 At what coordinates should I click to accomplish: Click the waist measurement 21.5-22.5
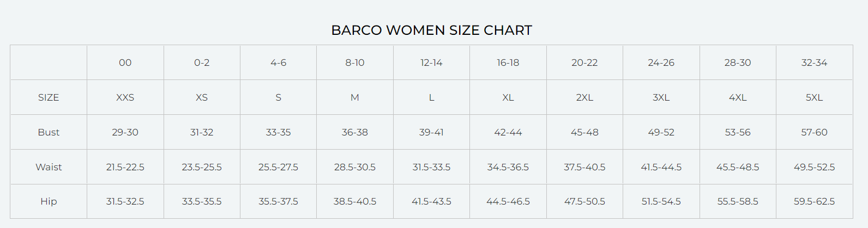pos(125,167)
